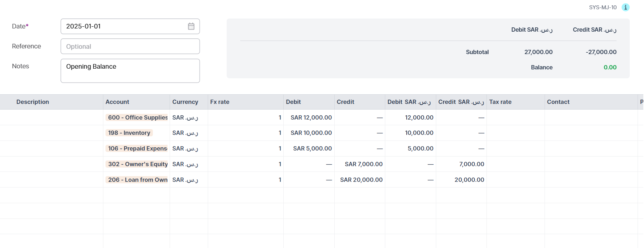Open the 106 - Prepaid Expenses account cell
644x248 pixels.
[x=137, y=148]
